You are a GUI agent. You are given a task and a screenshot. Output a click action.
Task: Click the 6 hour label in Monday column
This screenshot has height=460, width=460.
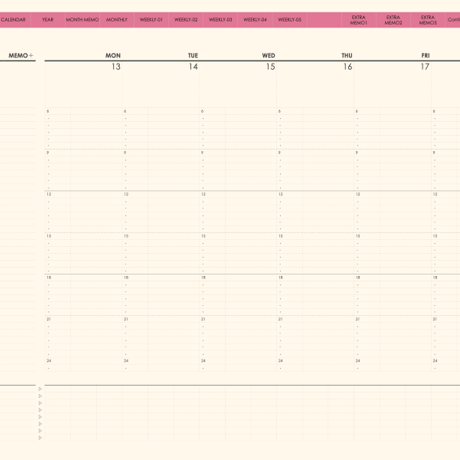pyautogui.click(x=48, y=111)
